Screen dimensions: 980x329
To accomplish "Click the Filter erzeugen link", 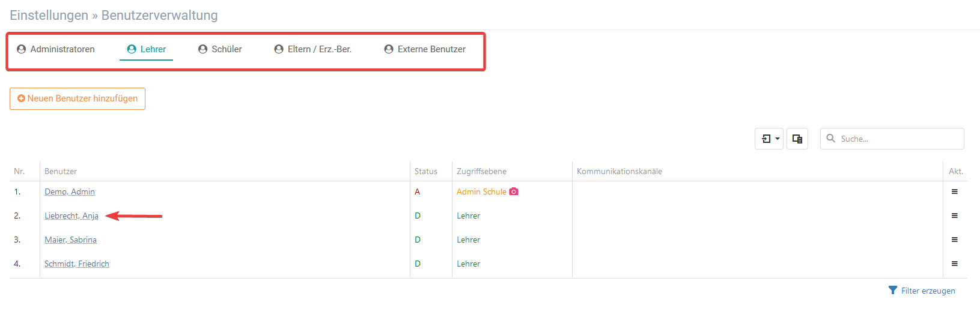I will tap(928, 291).
